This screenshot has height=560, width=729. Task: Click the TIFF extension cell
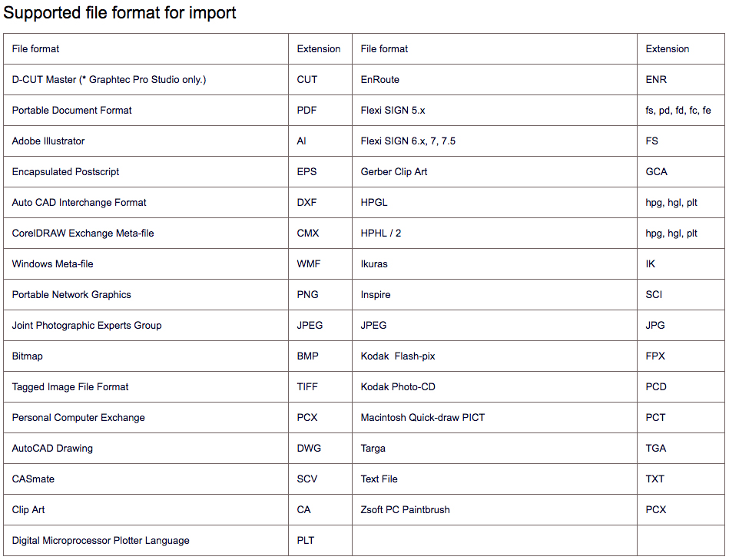point(307,387)
